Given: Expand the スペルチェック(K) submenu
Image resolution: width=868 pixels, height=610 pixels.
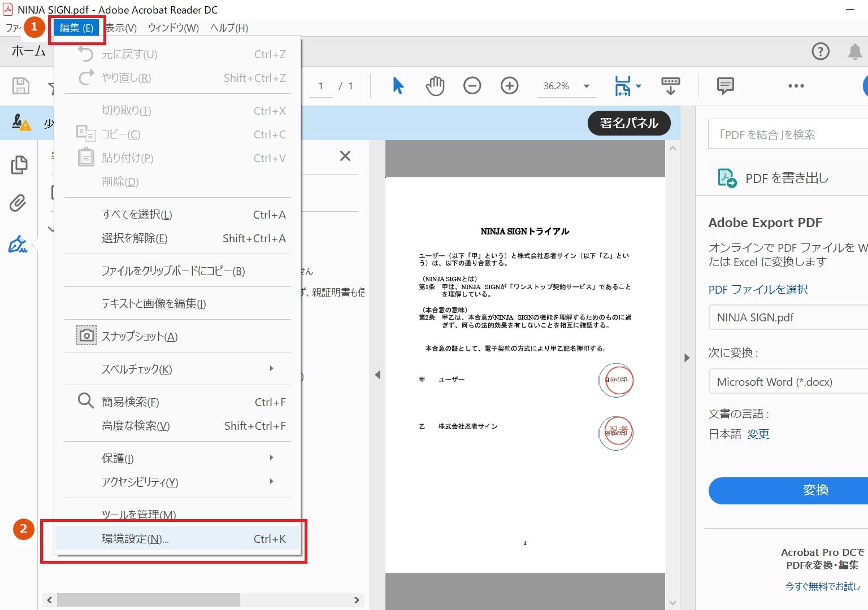Looking at the screenshot, I should (x=177, y=369).
